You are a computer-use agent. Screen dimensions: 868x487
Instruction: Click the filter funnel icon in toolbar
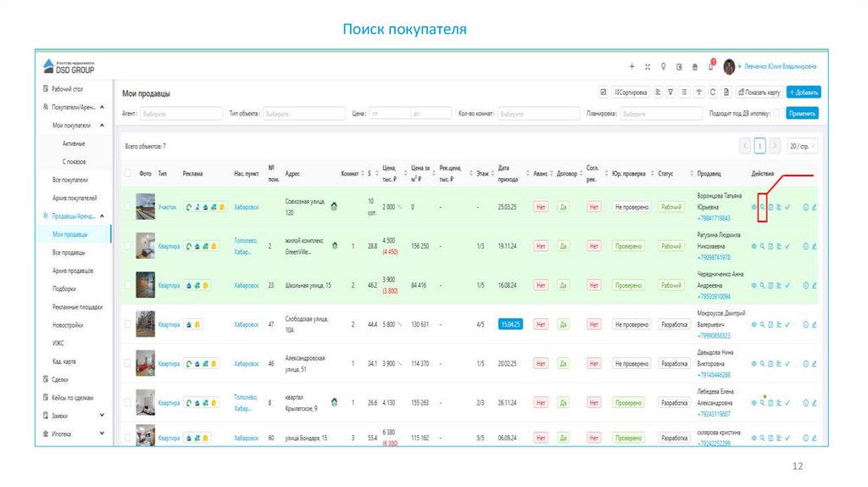tap(670, 92)
